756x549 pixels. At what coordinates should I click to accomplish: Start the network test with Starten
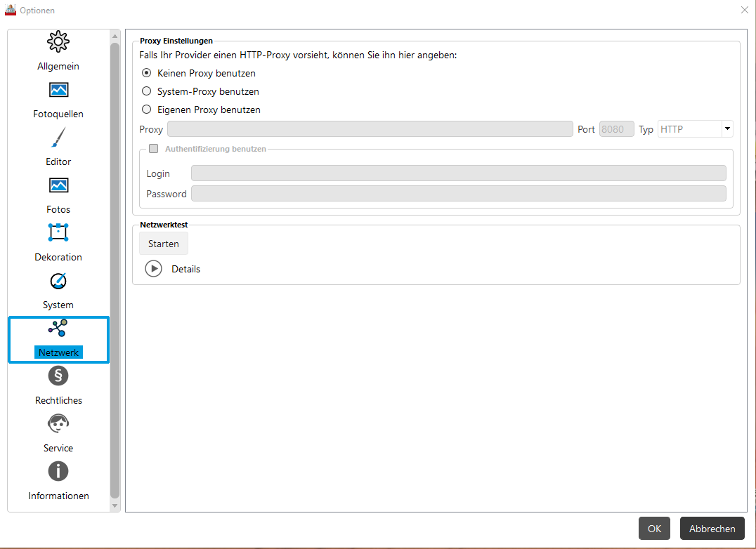click(164, 244)
